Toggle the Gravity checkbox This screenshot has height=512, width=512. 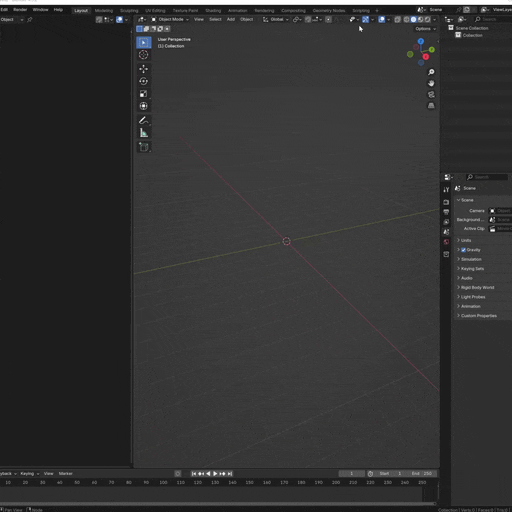463,250
